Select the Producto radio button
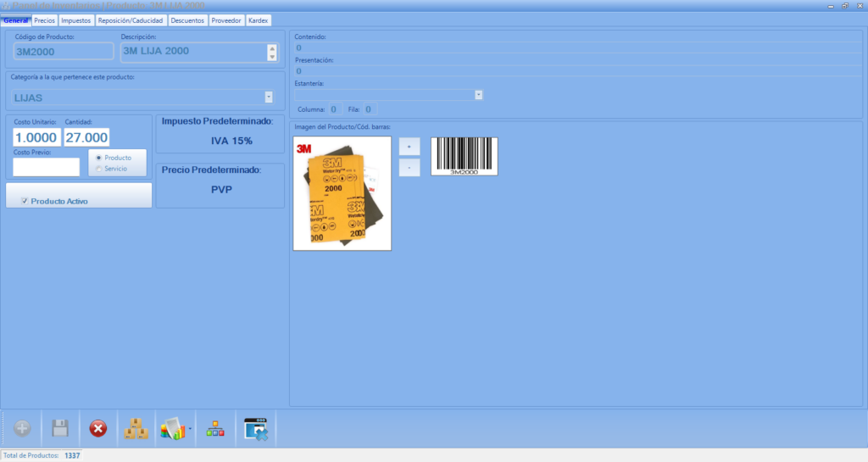The image size is (868, 462). tap(99, 158)
